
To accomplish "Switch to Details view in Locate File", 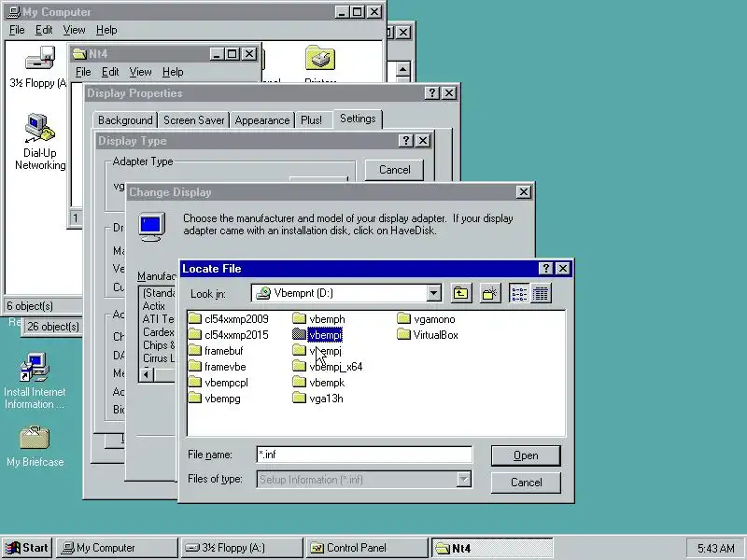I will 541,293.
